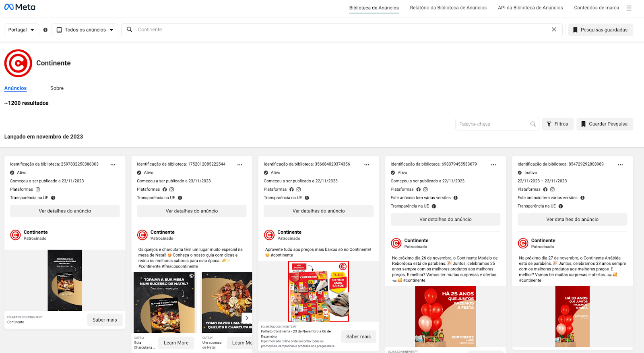Open the Há 33 anos balloon ad image
Screen dimensions: 644x353
pos(572,316)
